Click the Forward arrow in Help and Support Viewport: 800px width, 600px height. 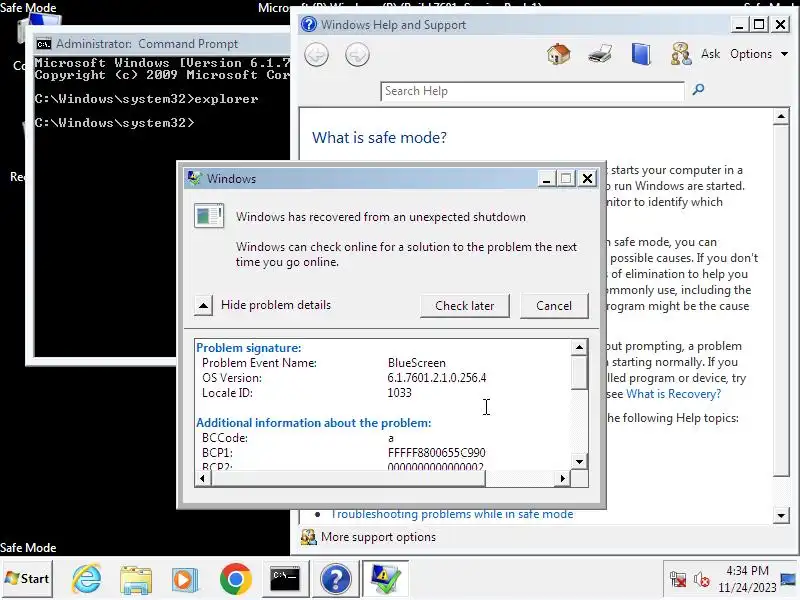click(x=357, y=55)
